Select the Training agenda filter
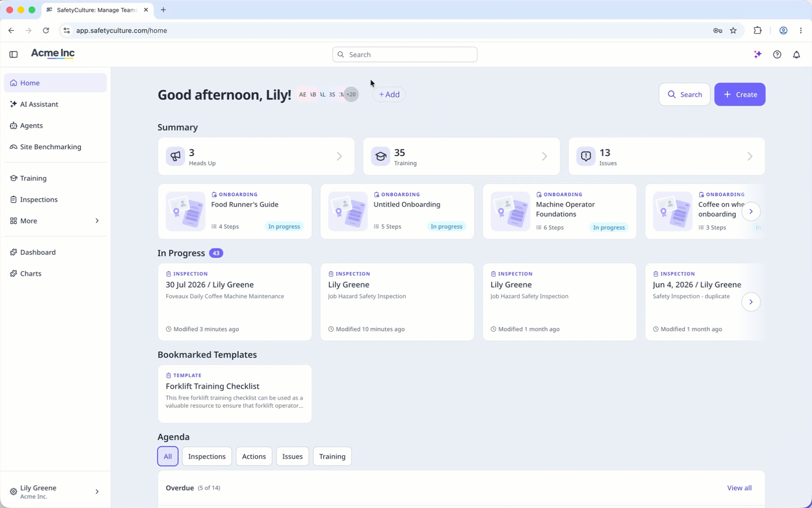 332,456
